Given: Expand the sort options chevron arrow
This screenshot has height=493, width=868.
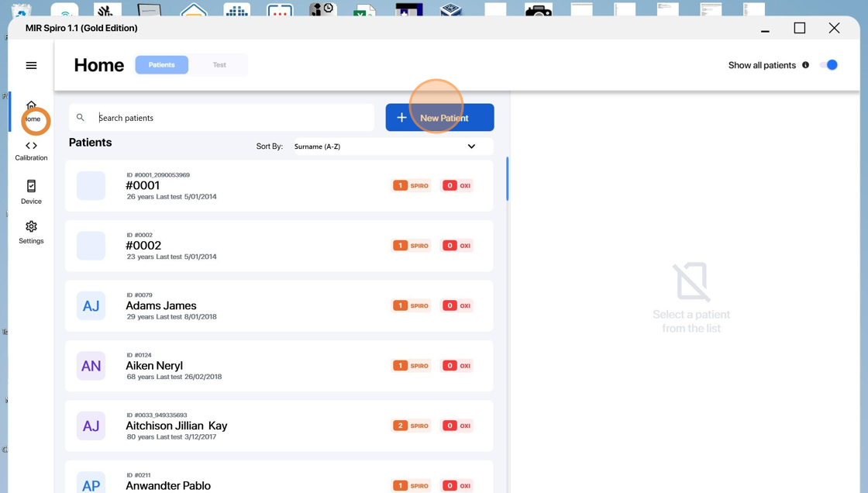Looking at the screenshot, I should click(x=472, y=147).
